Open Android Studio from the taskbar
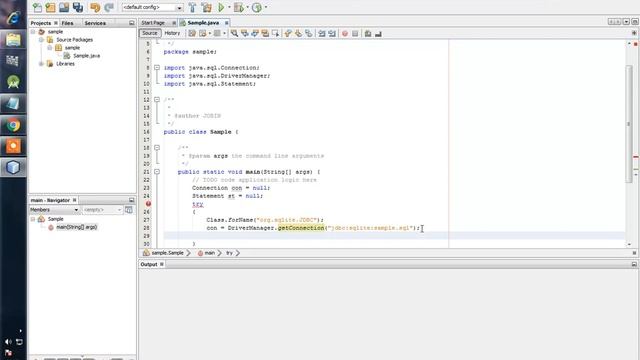The image size is (640, 360). pyautogui.click(x=13, y=82)
